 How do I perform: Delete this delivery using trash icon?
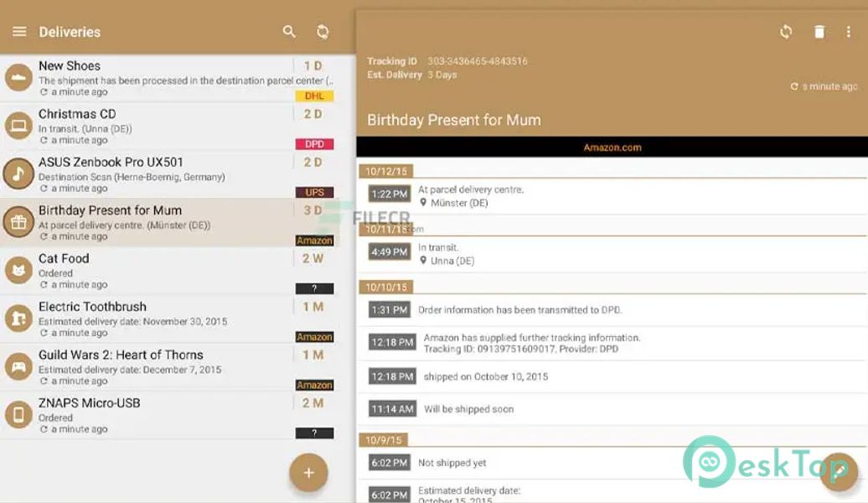pyautogui.click(x=819, y=32)
